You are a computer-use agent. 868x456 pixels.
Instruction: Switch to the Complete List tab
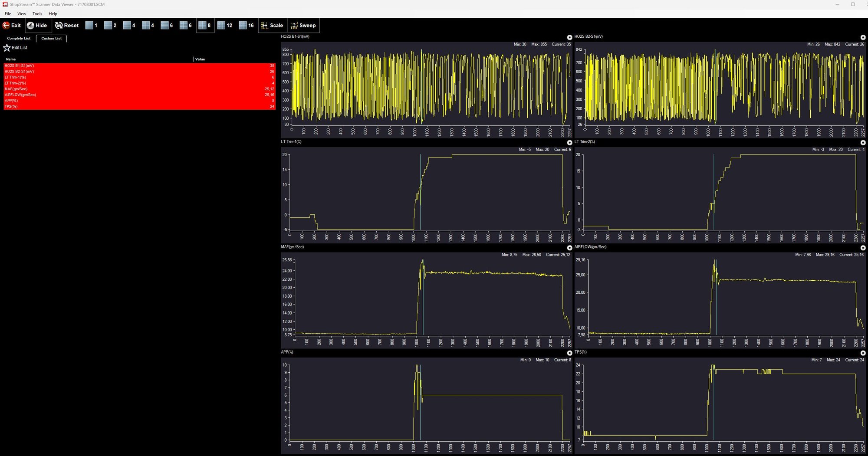19,39
